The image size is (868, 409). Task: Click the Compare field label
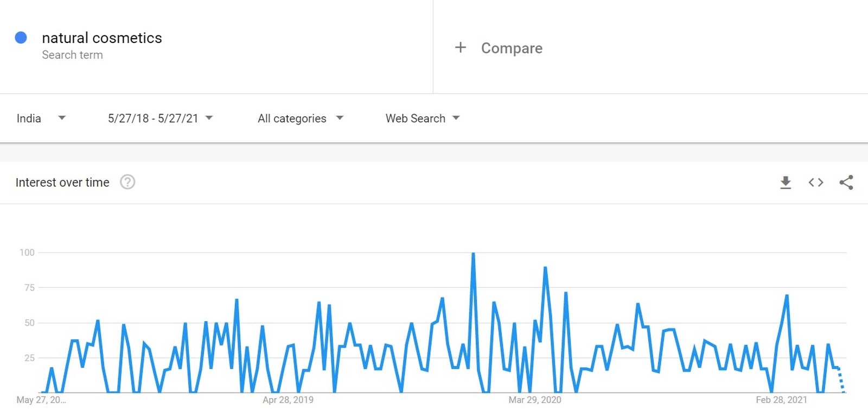[512, 48]
